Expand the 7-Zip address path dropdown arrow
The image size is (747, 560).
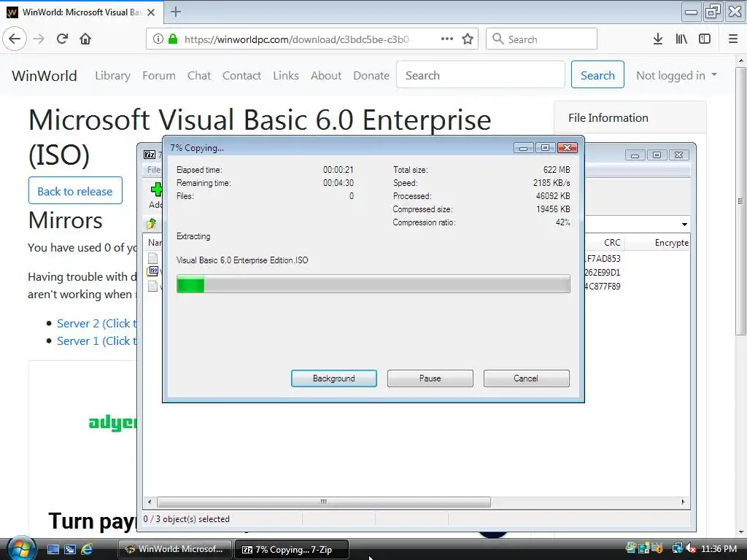(684, 224)
